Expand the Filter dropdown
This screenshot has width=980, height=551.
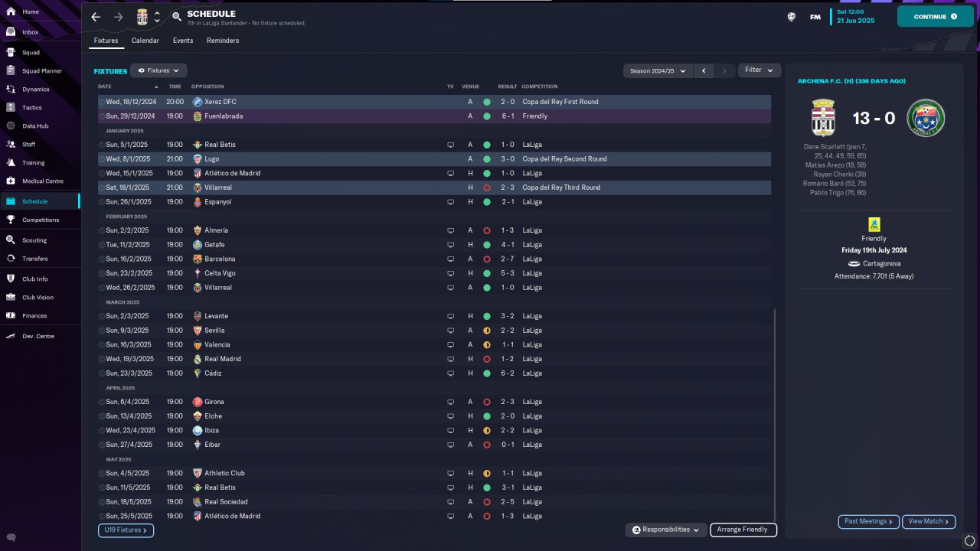tap(759, 70)
